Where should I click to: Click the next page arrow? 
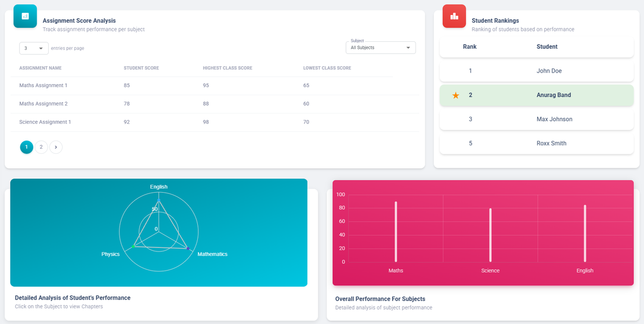56,147
